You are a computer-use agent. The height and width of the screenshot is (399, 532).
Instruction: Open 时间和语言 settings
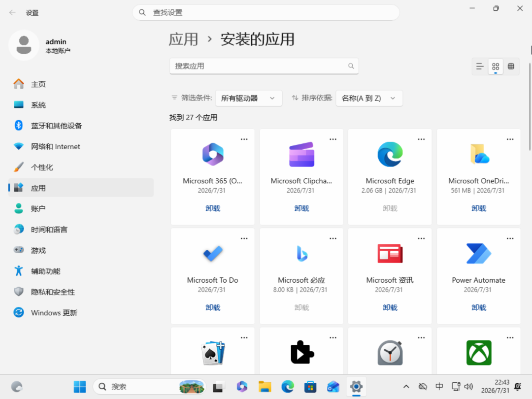point(81,230)
